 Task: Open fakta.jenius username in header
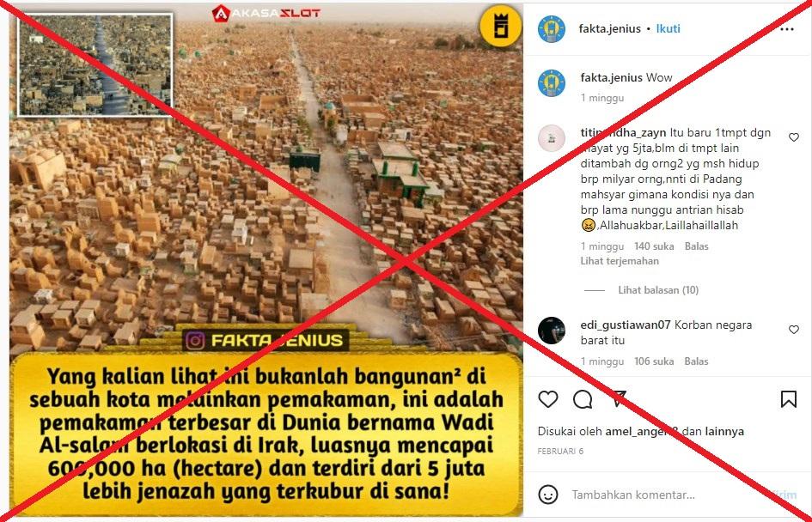[x=609, y=29]
